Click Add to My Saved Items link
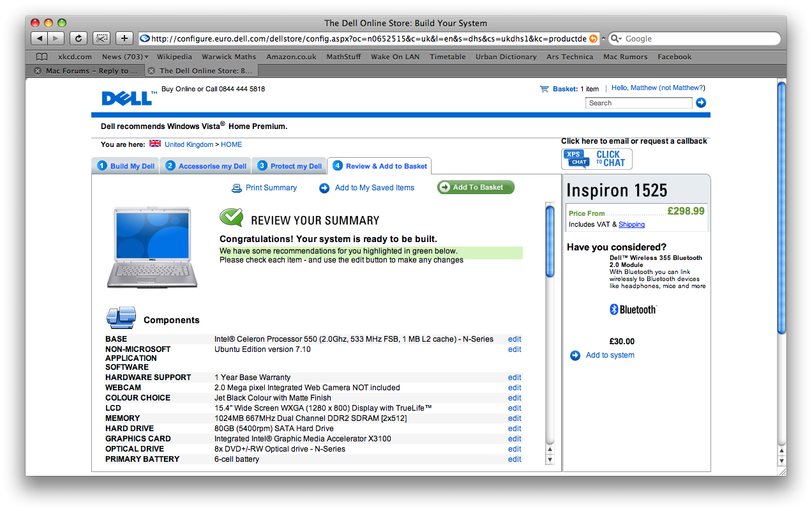The image size is (812, 511). click(x=375, y=188)
